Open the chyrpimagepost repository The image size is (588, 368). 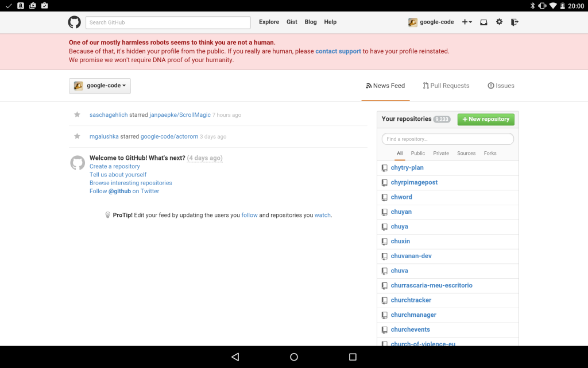(414, 182)
